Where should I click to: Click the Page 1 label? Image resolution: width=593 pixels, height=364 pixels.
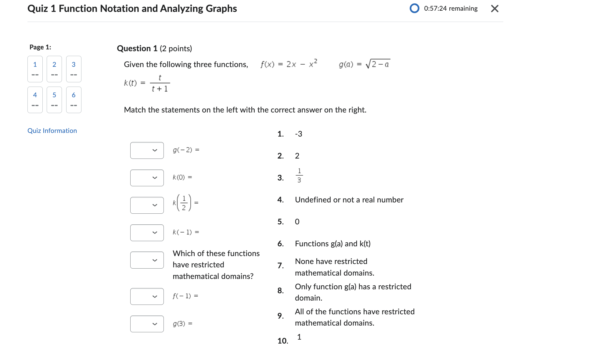(x=40, y=47)
